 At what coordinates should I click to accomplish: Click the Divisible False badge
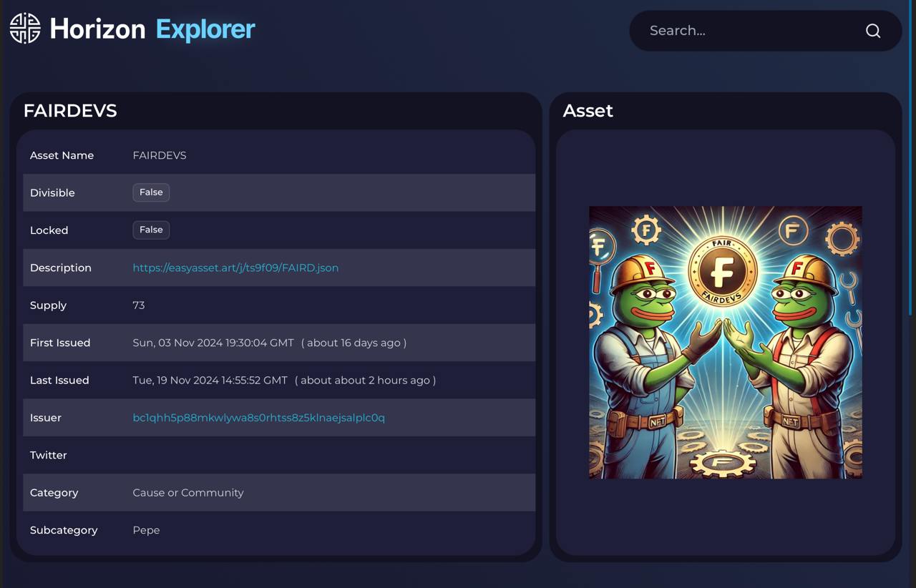[x=151, y=192]
